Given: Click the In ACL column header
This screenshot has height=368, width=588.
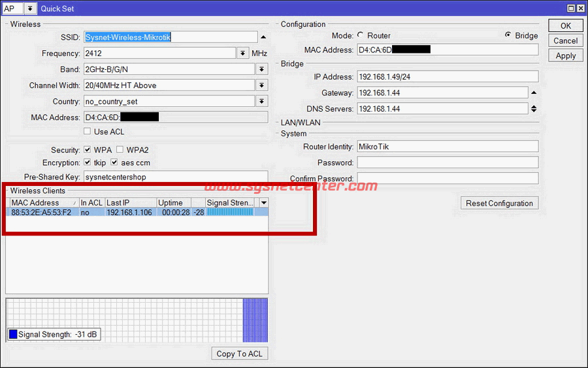Looking at the screenshot, I should point(92,202).
